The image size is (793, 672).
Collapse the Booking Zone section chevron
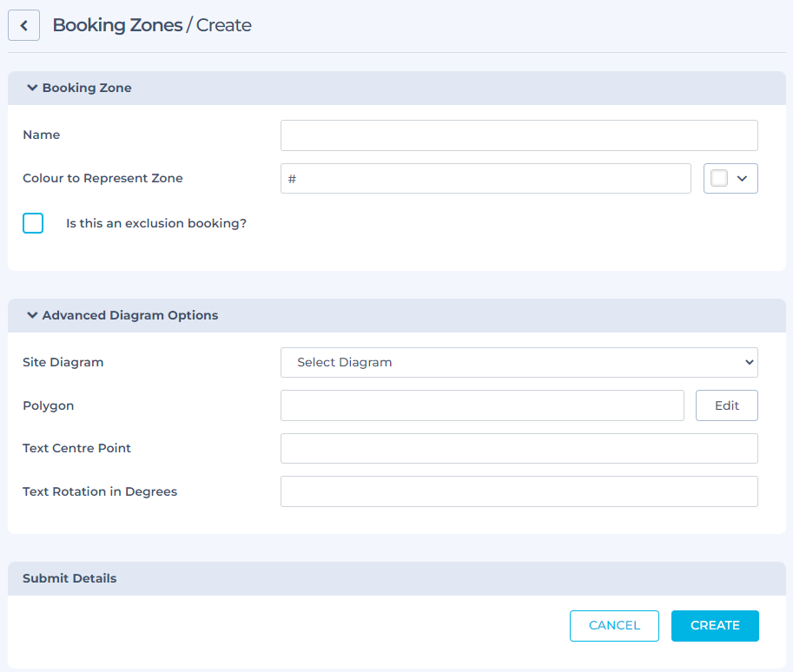point(32,88)
